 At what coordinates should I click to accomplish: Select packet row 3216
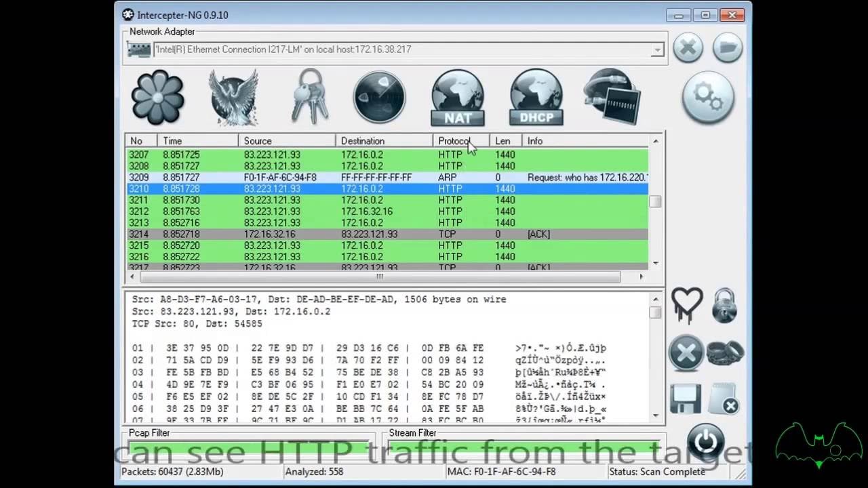tap(387, 257)
